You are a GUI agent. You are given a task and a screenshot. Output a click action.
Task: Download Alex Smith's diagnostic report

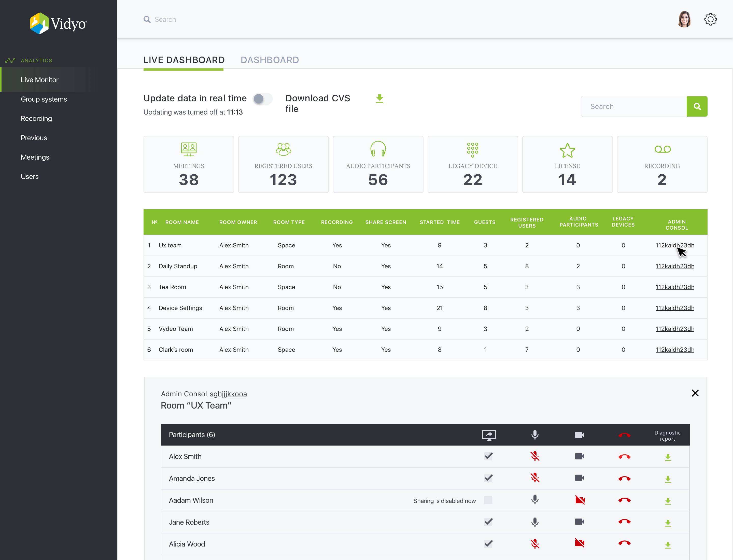click(x=668, y=458)
